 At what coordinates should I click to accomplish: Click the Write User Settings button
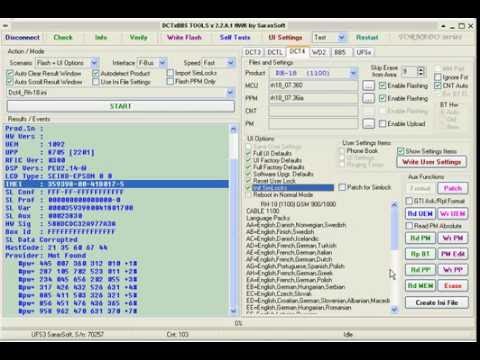pos(432,162)
